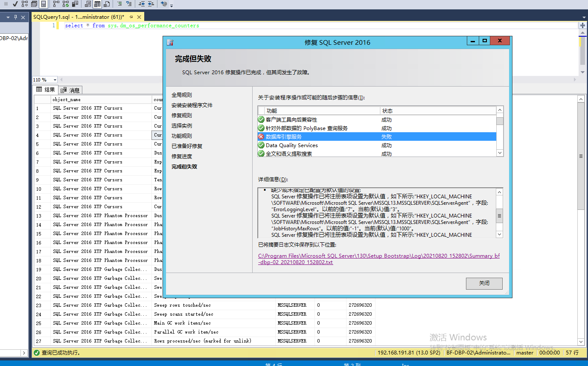Toggle Include Client Statistics icon
The image size is (588, 366).
[x=75, y=4]
